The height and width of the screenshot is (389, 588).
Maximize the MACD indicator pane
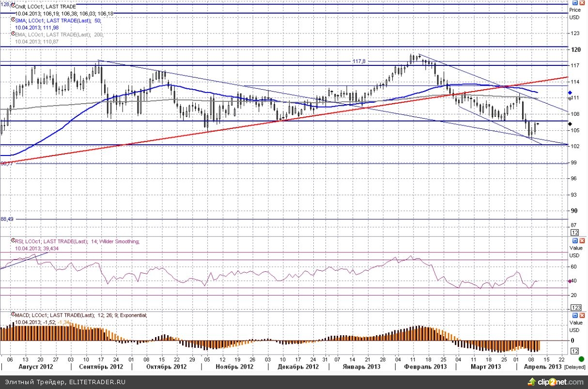pyautogui.click(x=574, y=315)
